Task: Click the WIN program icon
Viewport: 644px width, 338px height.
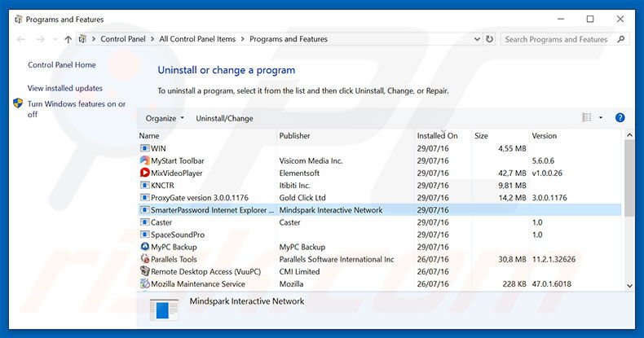Action: point(144,148)
